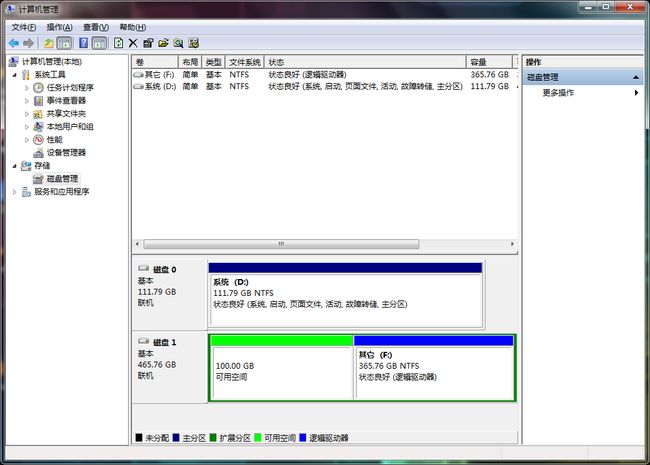Click the 状态良好 (逻辑驱动器) status cell in list
Image resolution: width=650 pixels, height=465 pixels.
307,75
